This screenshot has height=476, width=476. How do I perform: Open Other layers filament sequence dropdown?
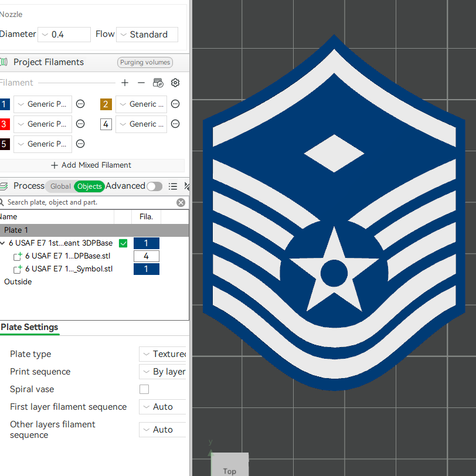162,430
